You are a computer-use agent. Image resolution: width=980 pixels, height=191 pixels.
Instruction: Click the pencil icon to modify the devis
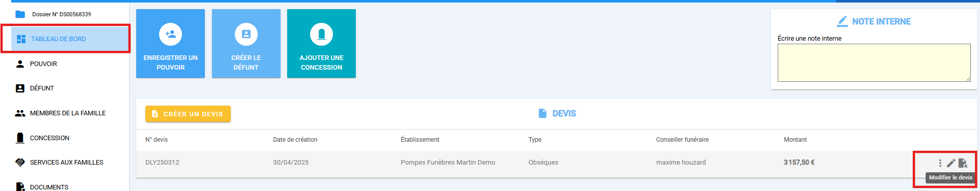tap(951, 163)
